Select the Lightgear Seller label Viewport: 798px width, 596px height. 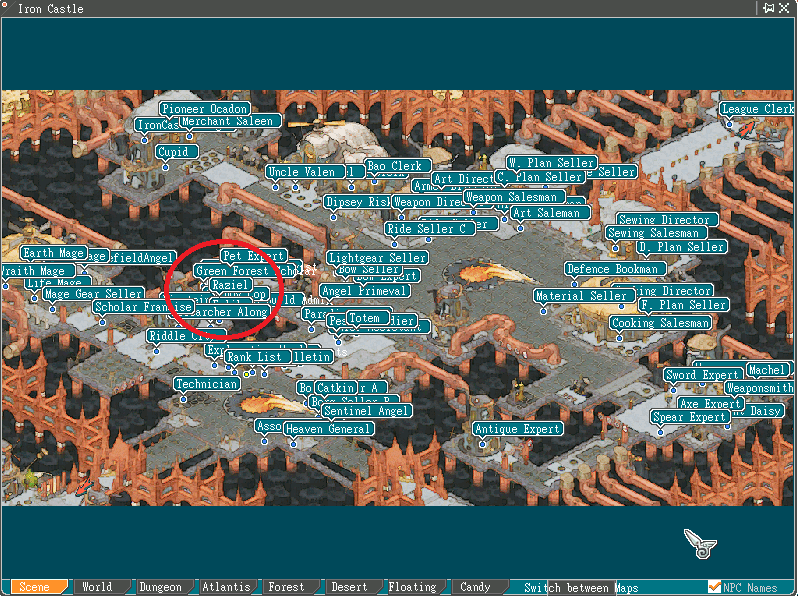click(x=377, y=258)
